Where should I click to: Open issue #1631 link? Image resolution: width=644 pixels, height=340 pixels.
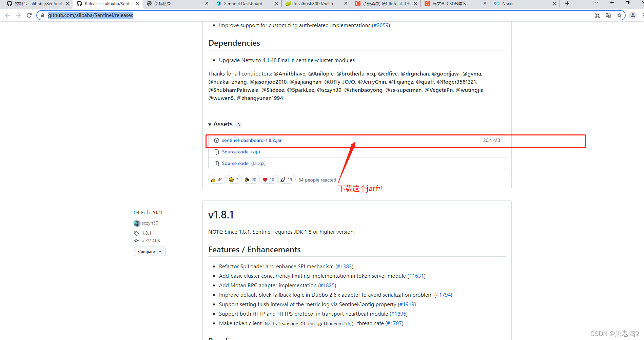(416, 276)
